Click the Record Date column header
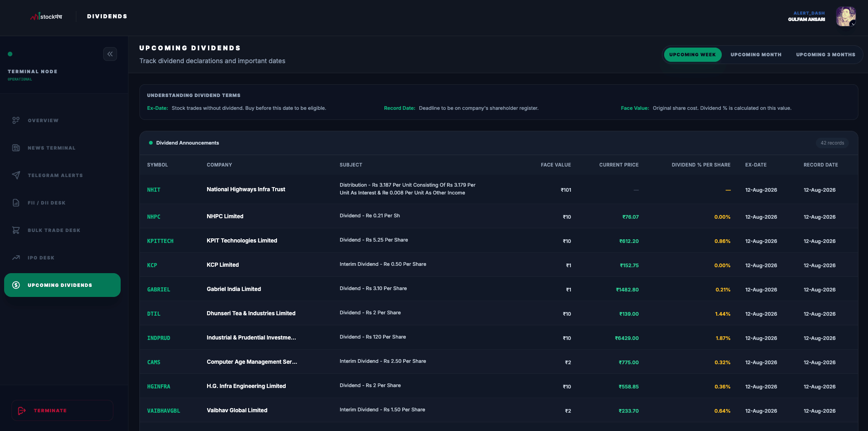The height and width of the screenshot is (431, 868). [821, 165]
